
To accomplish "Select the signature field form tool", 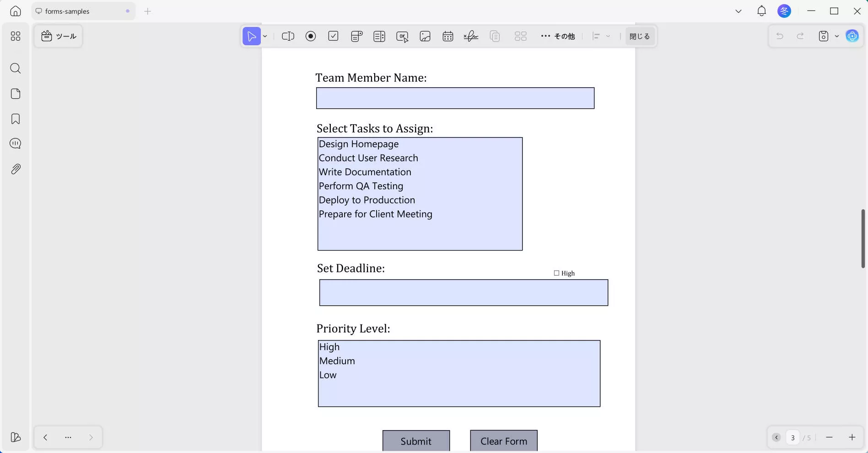I will pyautogui.click(x=471, y=36).
